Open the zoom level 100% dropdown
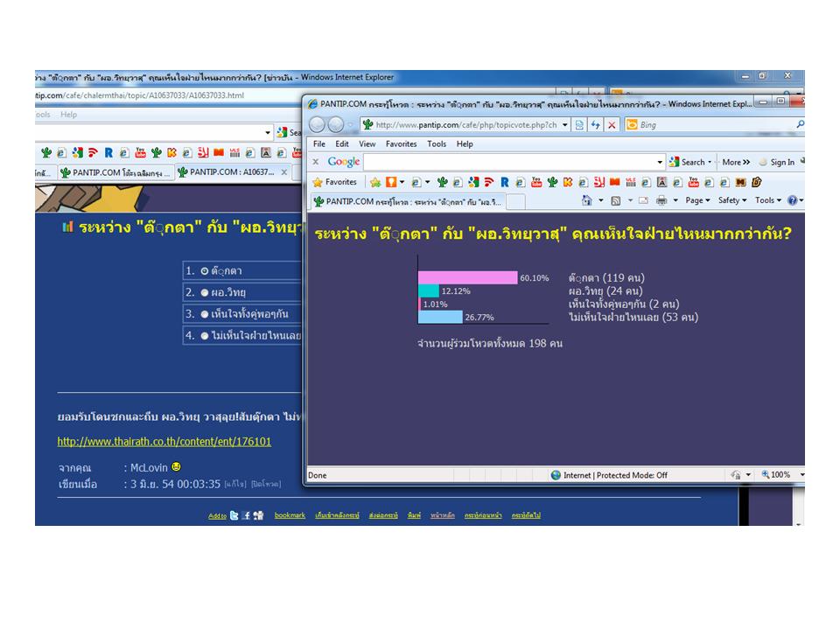 [802, 474]
